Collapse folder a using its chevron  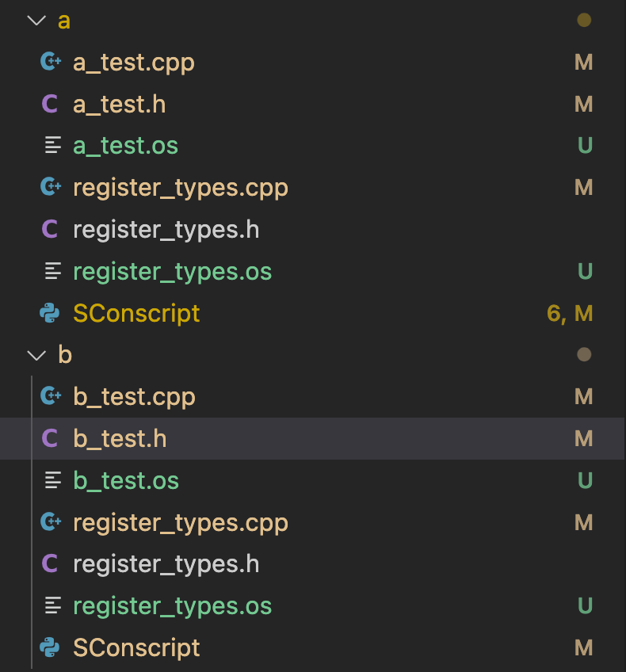[36, 21]
